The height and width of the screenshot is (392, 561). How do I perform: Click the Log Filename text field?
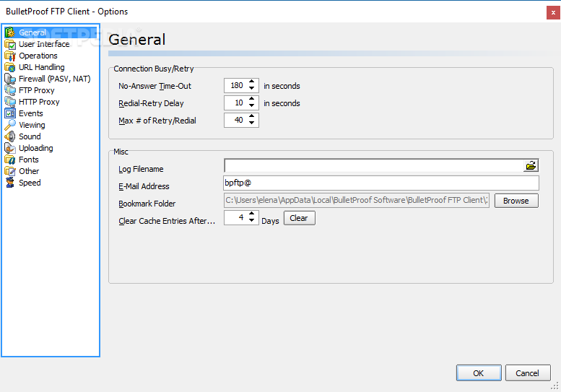374,165
